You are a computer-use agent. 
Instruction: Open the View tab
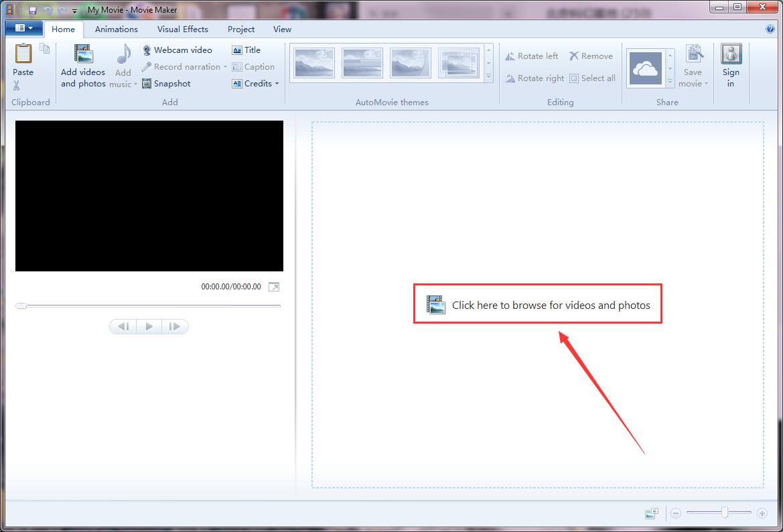tap(282, 29)
